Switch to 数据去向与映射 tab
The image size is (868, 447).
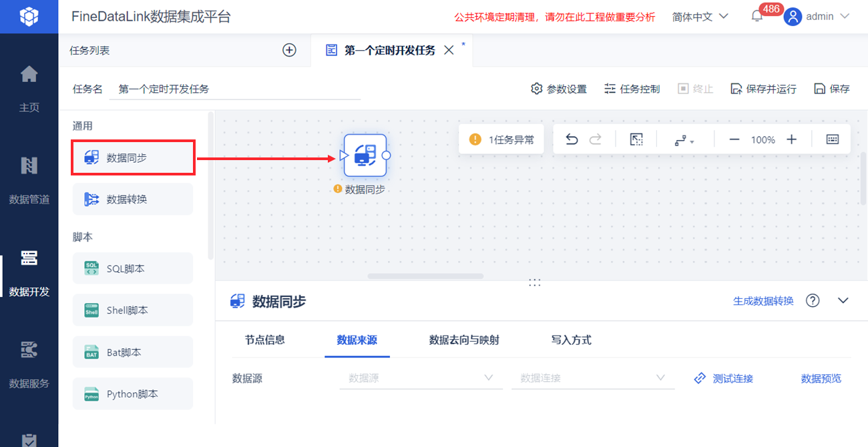tap(464, 340)
